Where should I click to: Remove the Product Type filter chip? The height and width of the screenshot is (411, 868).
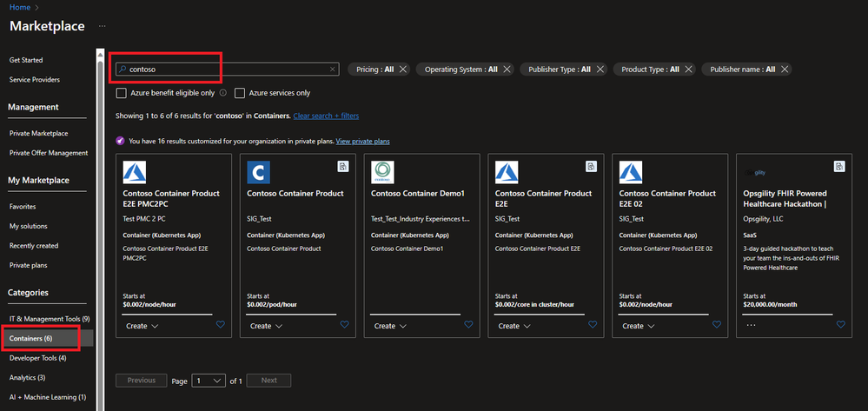coord(688,70)
